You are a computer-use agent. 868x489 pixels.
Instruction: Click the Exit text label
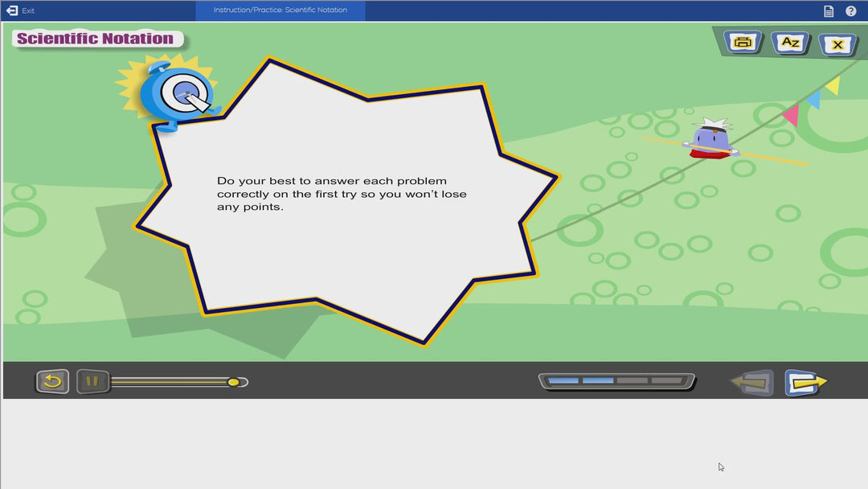point(28,11)
